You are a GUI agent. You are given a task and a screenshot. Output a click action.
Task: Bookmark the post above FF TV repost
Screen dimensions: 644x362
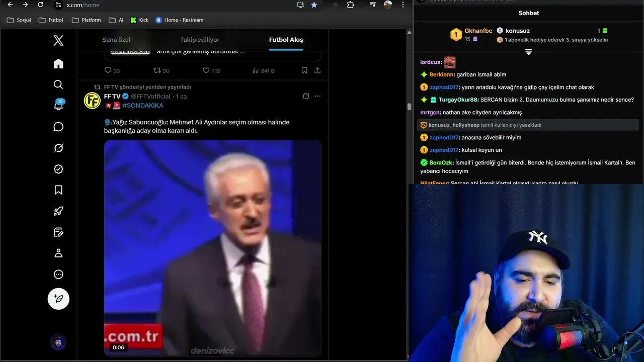[x=304, y=71]
